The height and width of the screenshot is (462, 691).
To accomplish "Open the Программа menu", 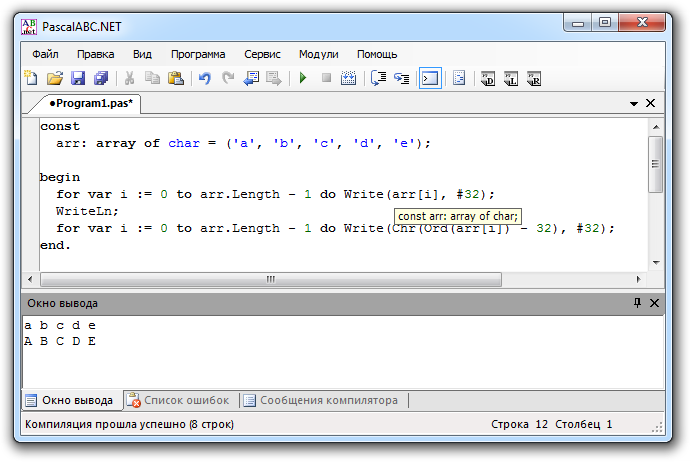I will [x=198, y=54].
